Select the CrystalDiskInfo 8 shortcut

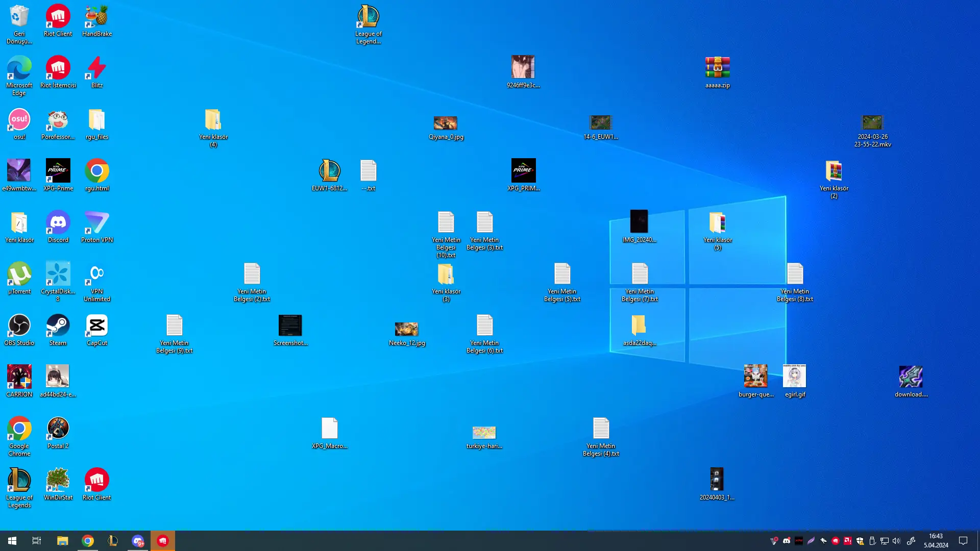pyautogui.click(x=58, y=282)
